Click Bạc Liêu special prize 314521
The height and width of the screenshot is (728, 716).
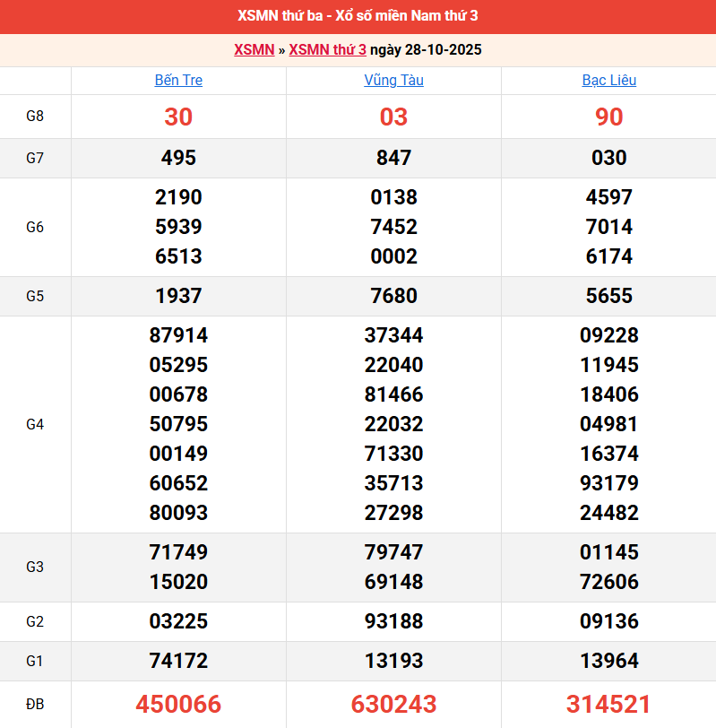click(x=608, y=704)
